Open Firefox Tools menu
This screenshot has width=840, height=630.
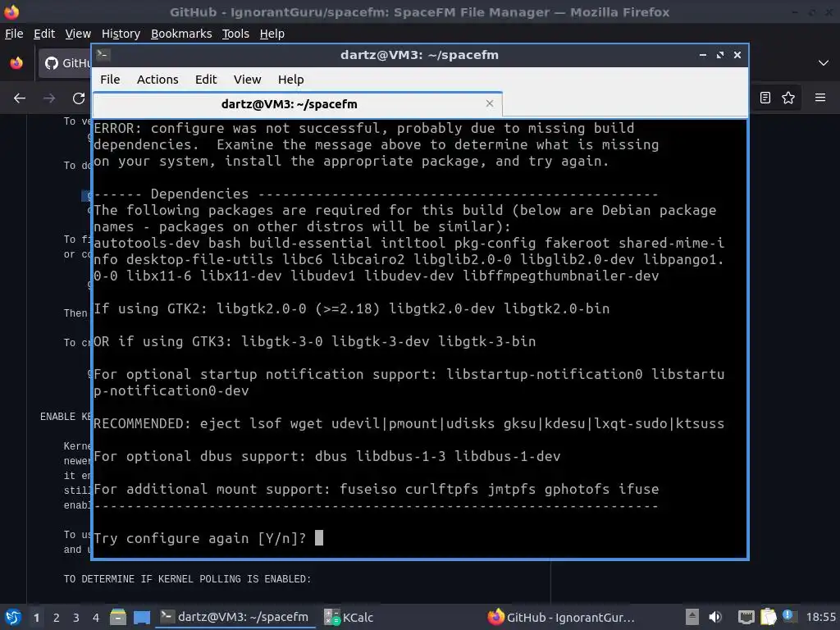pos(235,34)
